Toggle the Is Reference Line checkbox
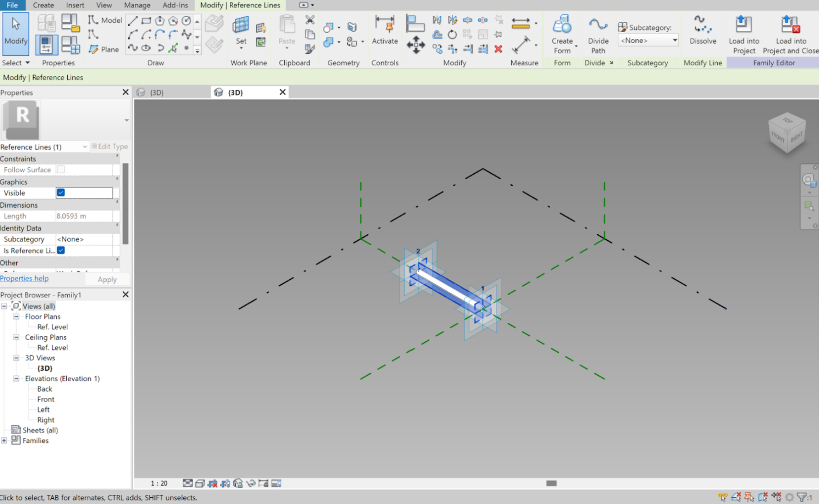The width and height of the screenshot is (819, 504). click(x=61, y=251)
